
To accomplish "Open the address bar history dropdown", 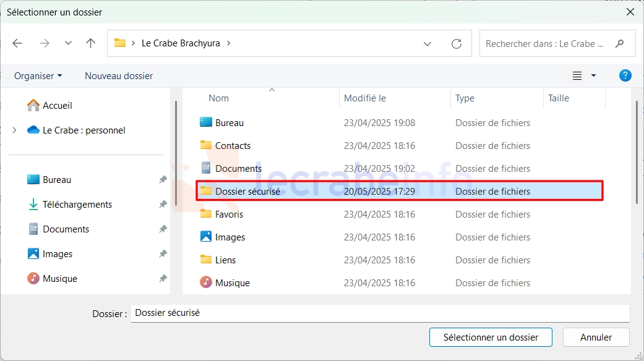I will point(427,43).
